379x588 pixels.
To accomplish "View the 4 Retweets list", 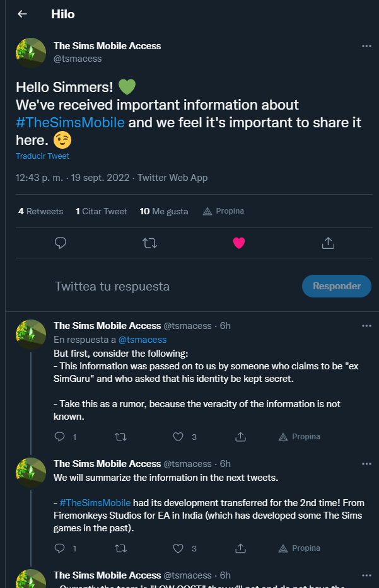I will click(40, 211).
